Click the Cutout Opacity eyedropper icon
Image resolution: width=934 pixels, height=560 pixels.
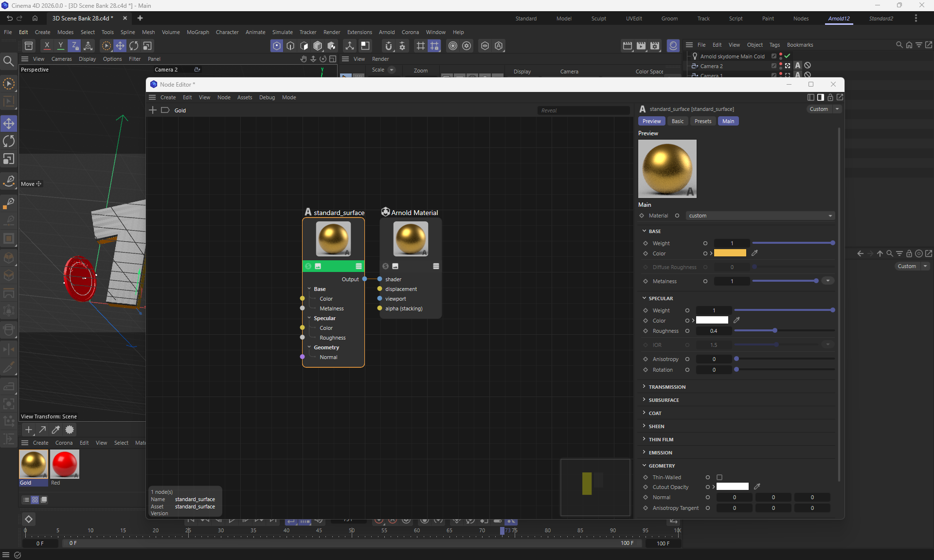coord(757,487)
